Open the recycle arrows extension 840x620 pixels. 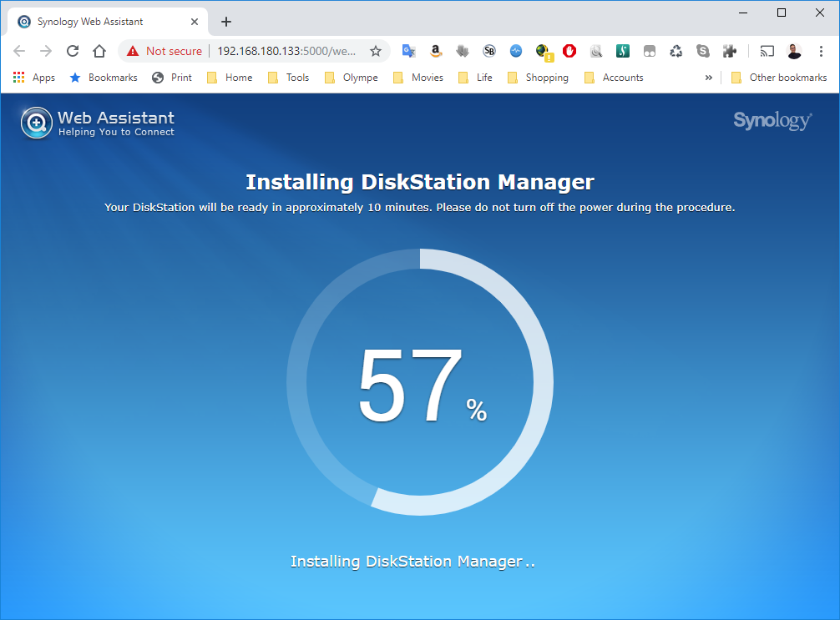676,51
